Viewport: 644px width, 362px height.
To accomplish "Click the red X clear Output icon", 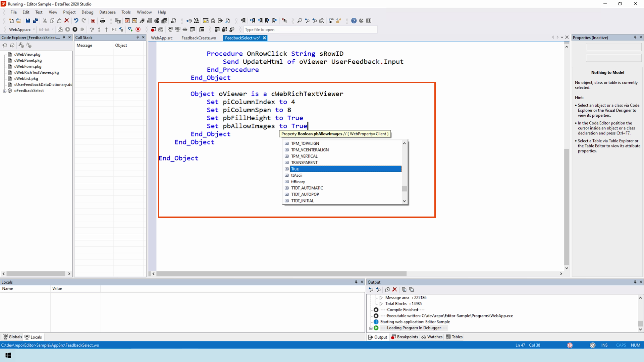I will pos(394,290).
